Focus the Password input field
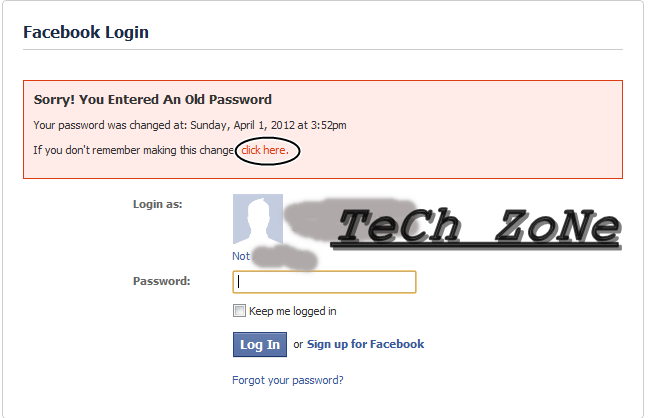651x418 pixels. tap(324, 282)
